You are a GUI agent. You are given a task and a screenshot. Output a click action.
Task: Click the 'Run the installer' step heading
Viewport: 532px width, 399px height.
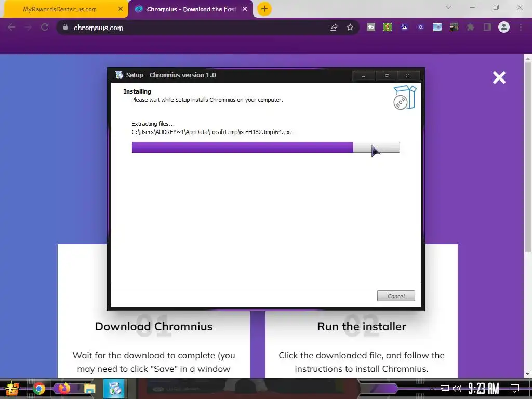pyautogui.click(x=362, y=326)
